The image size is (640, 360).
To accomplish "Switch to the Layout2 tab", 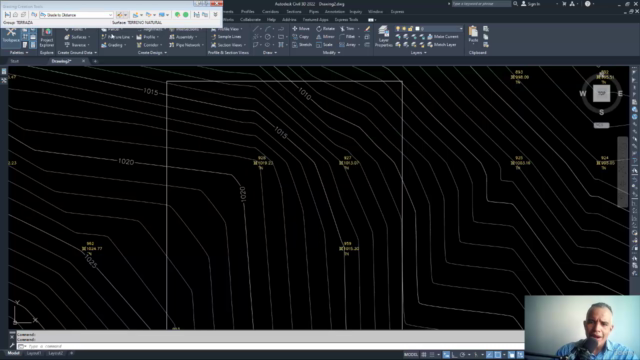I will tap(56, 353).
